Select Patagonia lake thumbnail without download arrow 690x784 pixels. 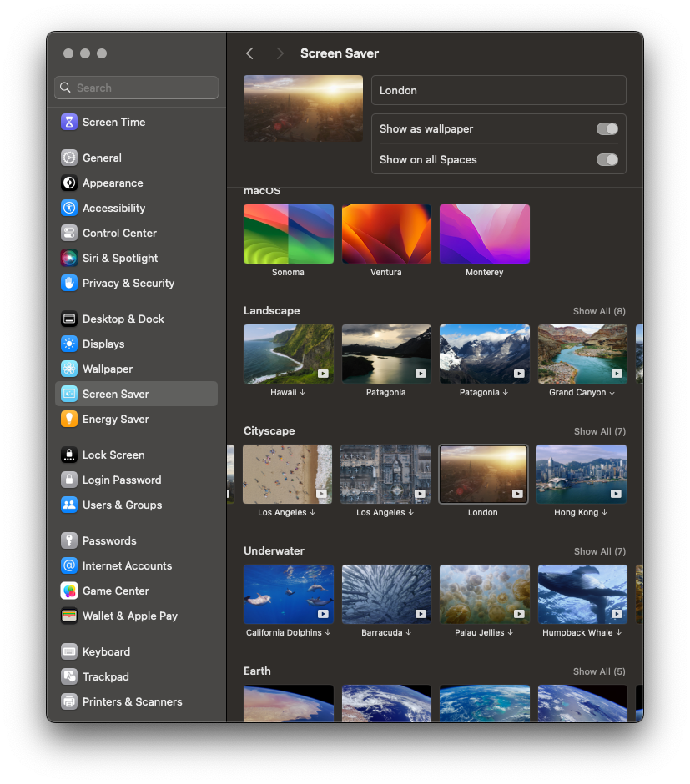pyautogui.click(x=386, y=354)
